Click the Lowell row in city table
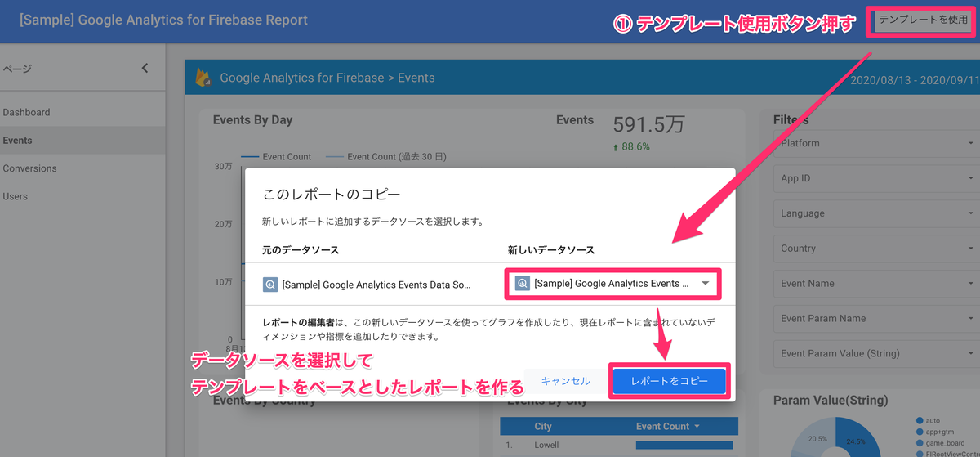 click(619, 446)
